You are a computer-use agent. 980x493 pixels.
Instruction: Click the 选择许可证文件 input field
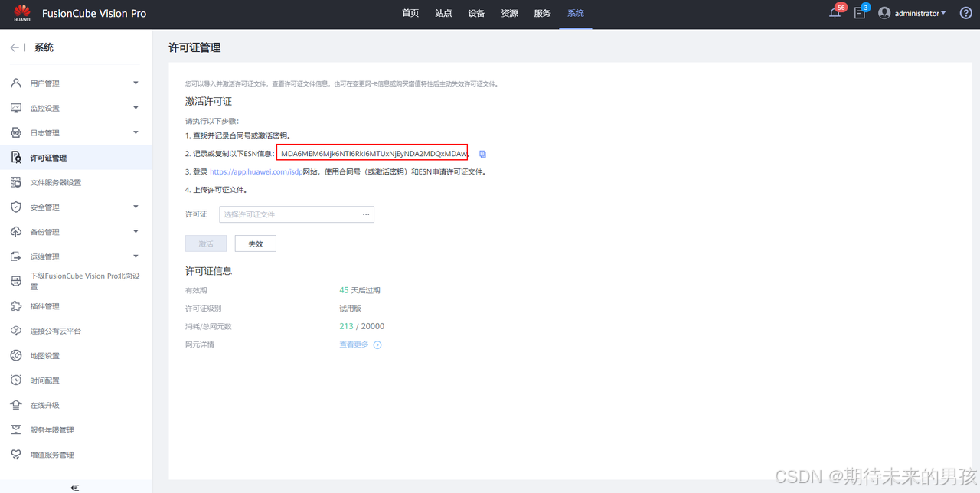[x=296, y=214]
